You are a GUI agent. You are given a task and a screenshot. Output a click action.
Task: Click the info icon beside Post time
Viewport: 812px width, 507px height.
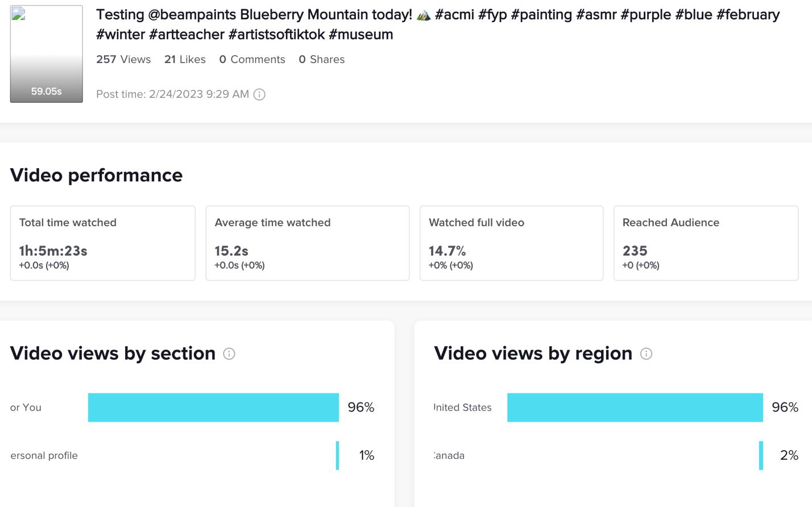coord(259,94)
